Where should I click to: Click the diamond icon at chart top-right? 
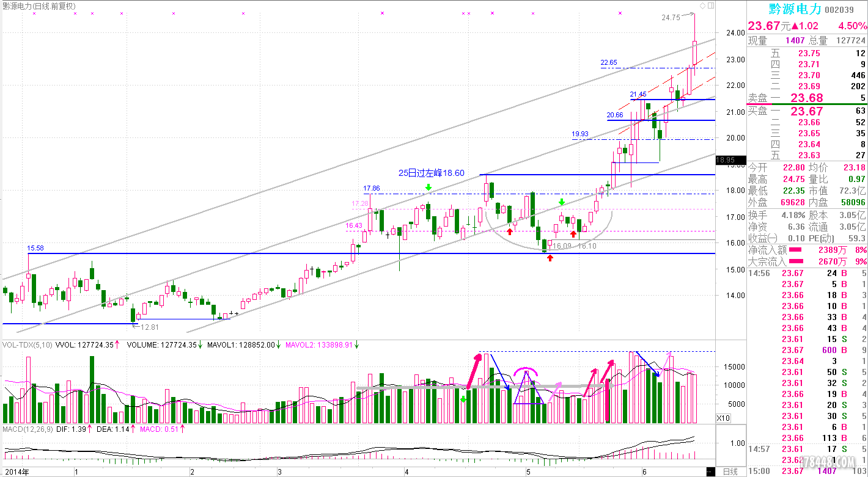click(702, 5)
